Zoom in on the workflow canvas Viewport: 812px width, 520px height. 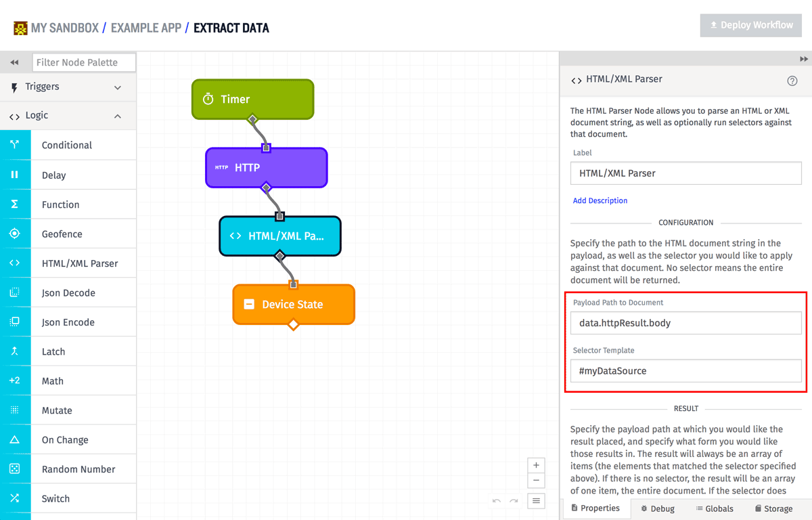tap(536, 465)
